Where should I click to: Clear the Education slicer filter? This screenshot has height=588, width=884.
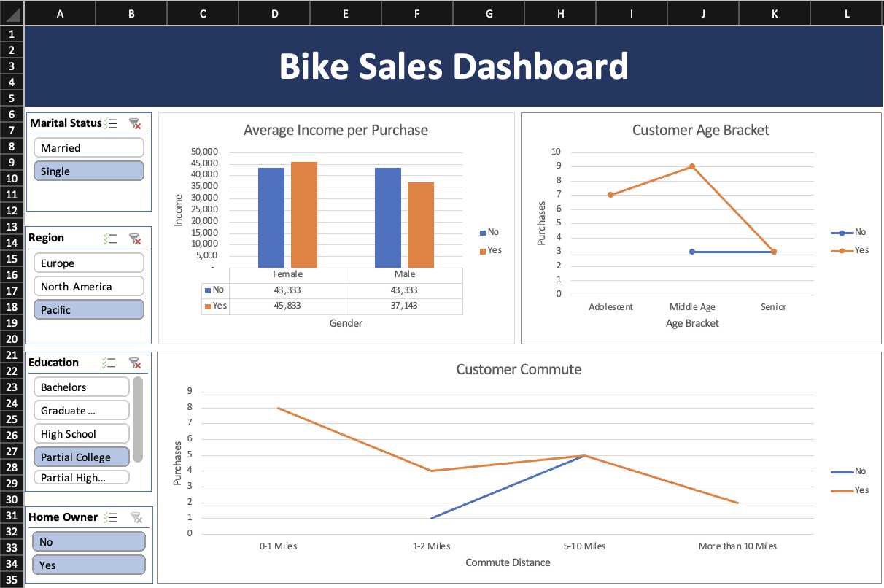pyautogui.click(x=134, y=363)
